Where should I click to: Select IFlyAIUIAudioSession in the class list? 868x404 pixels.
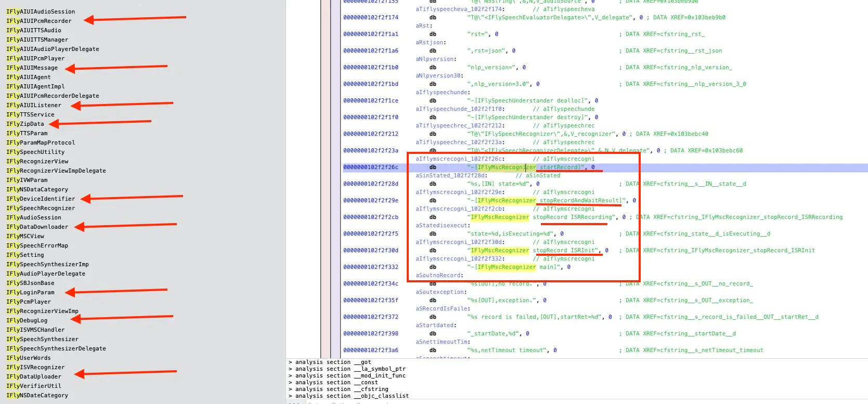tap(41, 11)
